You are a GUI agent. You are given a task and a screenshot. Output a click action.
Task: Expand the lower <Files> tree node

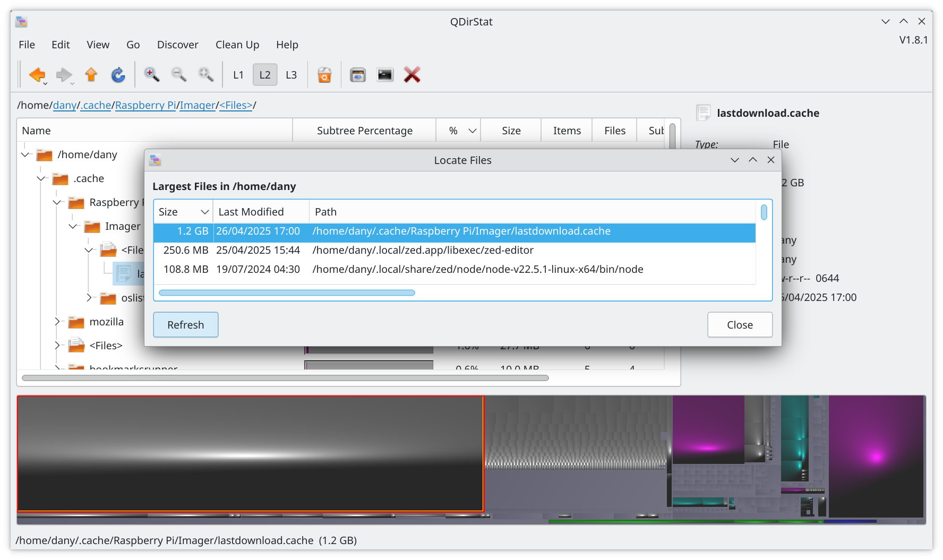click(x=57, y=346)
